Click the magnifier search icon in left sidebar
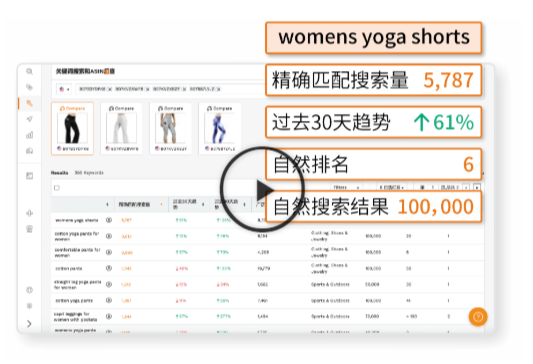Image resolution: width=533 pixels, height=364 pixels. 30,71
